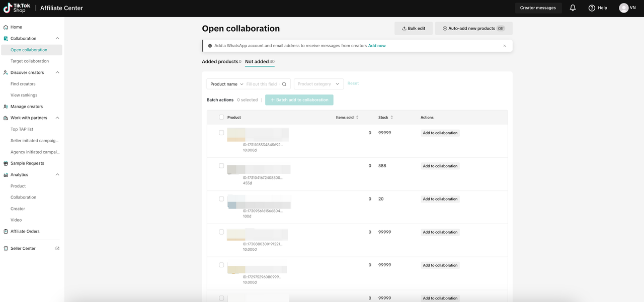Open the Help question mark icon
This screenshot has width=644, height=302.
pyautogui.click(x=592, y=8)
